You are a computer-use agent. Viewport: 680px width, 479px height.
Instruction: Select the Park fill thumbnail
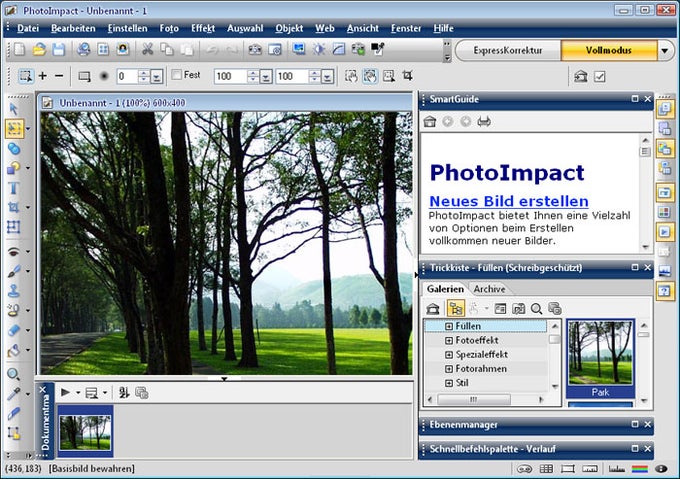click(601, 359)
